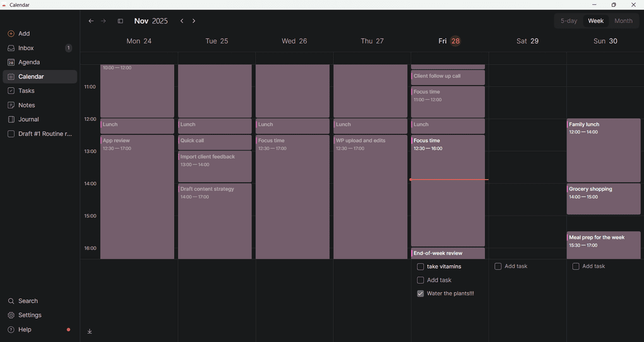Screen dimensions: 644x342
Task: Open Tuesday's Lunch event
Action: coord(215,126)
